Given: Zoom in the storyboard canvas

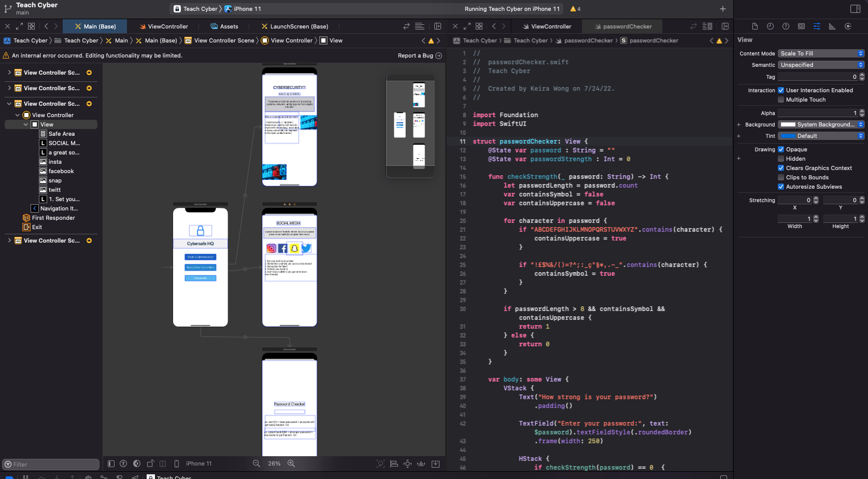Looking at the screenshot, I should tap(291, 463).
